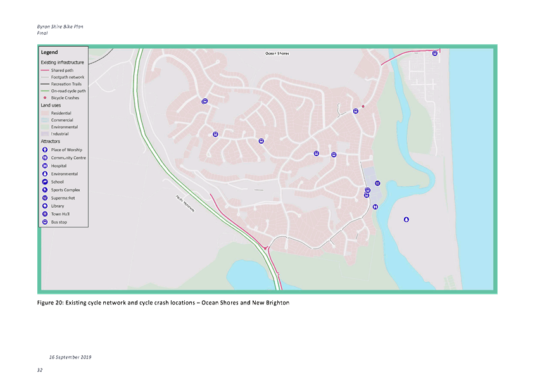Viewport: 554px width, 392px height.
Task: Click the 'Footpath network' legend label
Action: pyautogui.click(x=68, y=77)
